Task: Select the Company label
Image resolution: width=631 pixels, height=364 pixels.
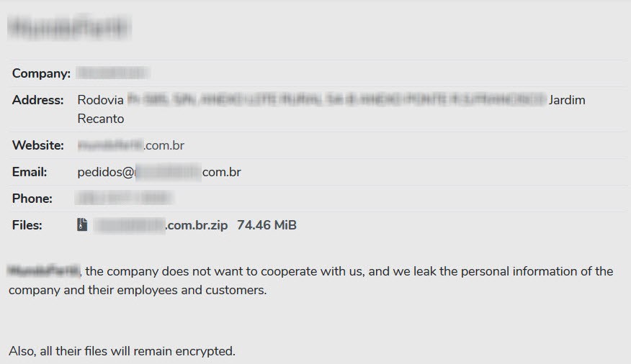Action: click(41, 73)
